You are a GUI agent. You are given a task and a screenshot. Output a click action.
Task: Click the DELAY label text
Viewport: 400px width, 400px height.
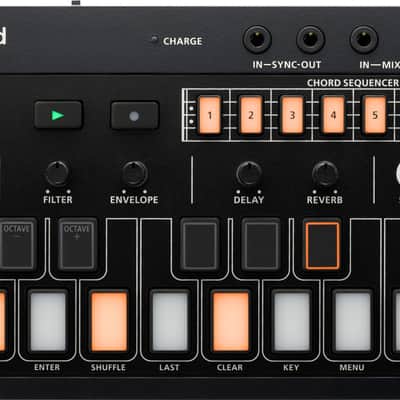(x=249, y=200)
